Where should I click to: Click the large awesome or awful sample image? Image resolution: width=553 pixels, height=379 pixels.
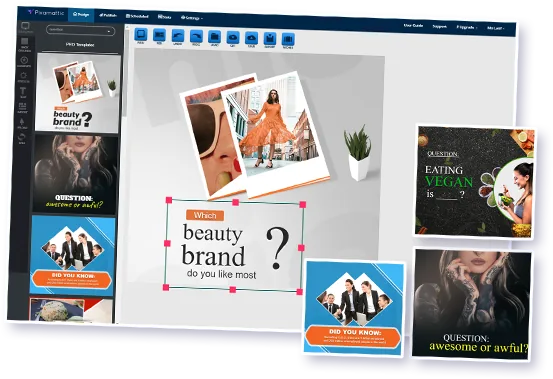(471, 304)
